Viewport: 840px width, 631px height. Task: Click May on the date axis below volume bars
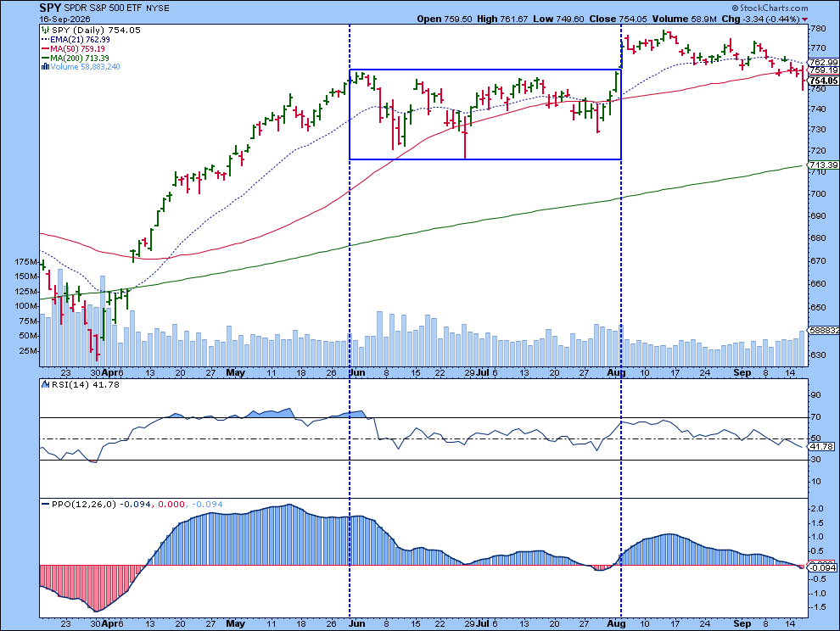pos(236,373)
